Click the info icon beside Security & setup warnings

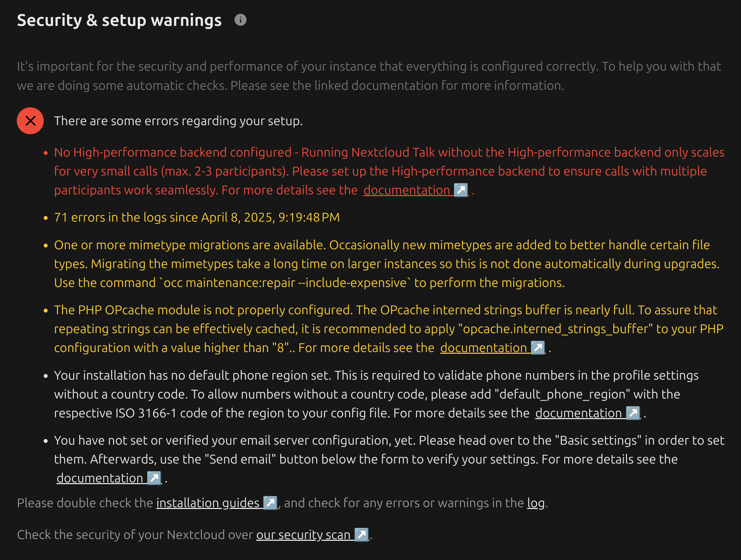pyautogui.click(x=240, y=20)
